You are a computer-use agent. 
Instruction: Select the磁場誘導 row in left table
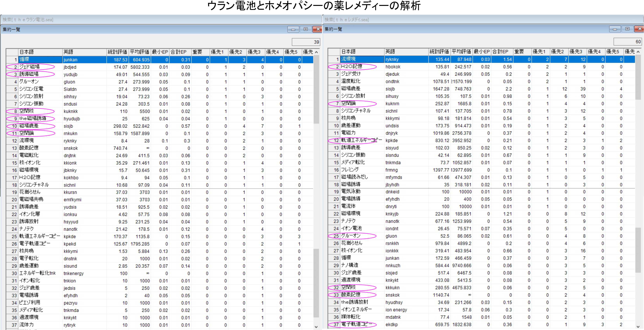160,119
